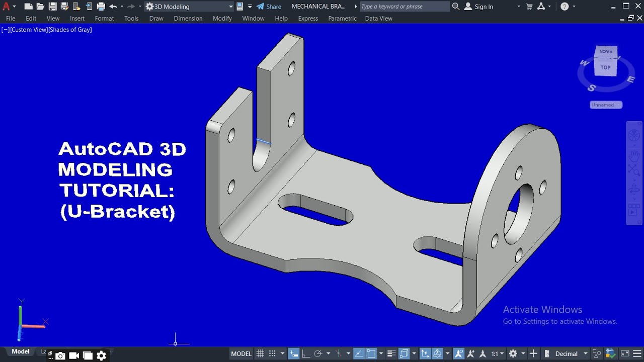Toggle Ortho mode

click(305, 353)
